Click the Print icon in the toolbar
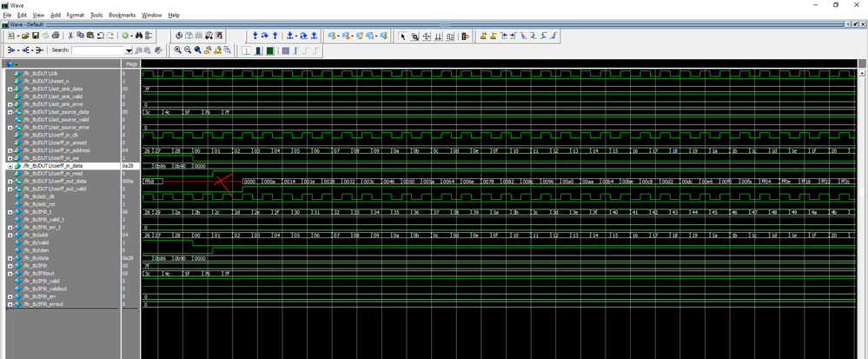 [56, 36]
